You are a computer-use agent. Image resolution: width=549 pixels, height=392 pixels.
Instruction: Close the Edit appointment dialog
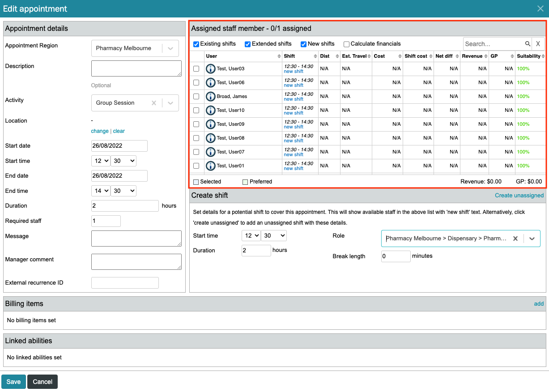(x=540, y=9)
